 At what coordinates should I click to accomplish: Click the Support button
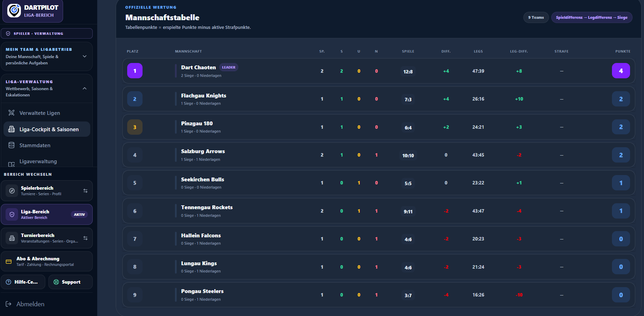[x=70, y=282]
